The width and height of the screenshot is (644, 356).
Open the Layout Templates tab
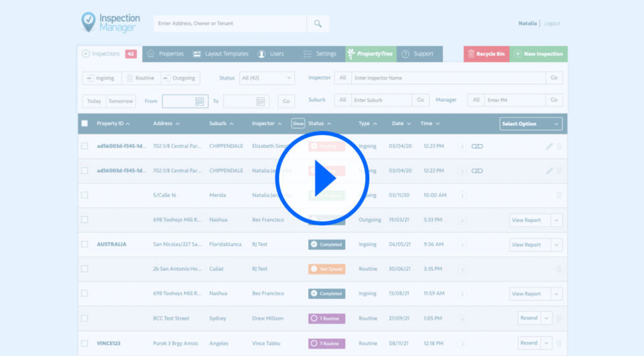(x=220, y=54)
